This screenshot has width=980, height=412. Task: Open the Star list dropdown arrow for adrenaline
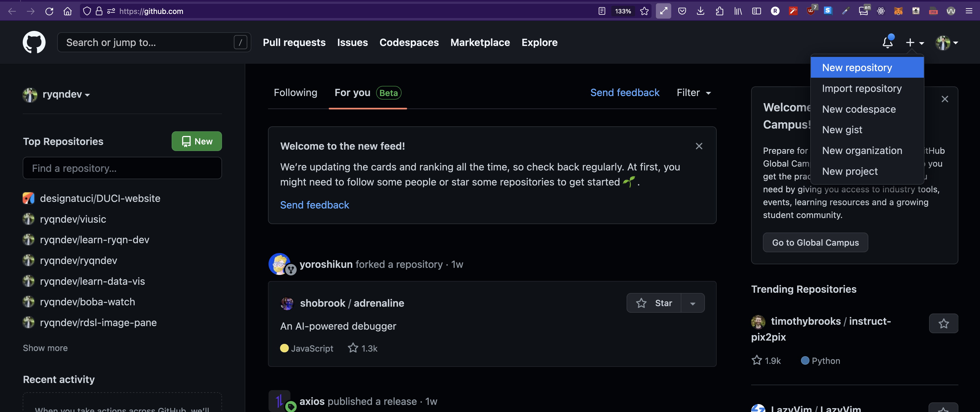click(692, 303)
